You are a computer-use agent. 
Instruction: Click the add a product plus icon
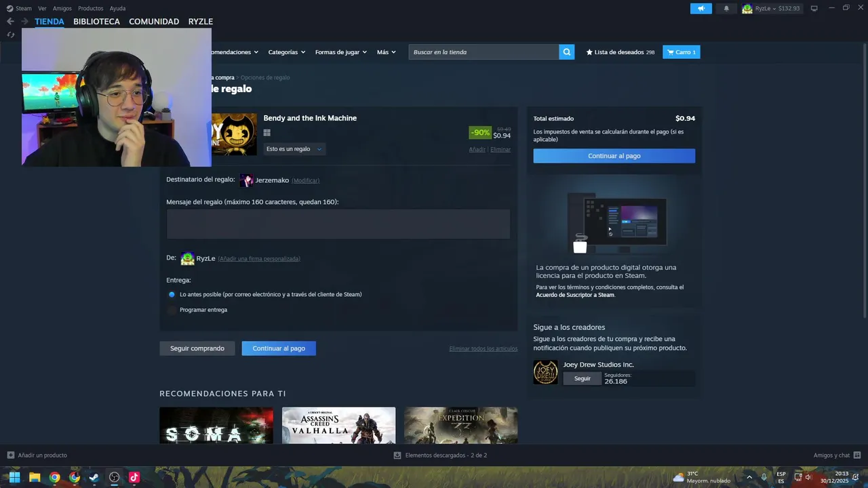click(x=10, y=455)
